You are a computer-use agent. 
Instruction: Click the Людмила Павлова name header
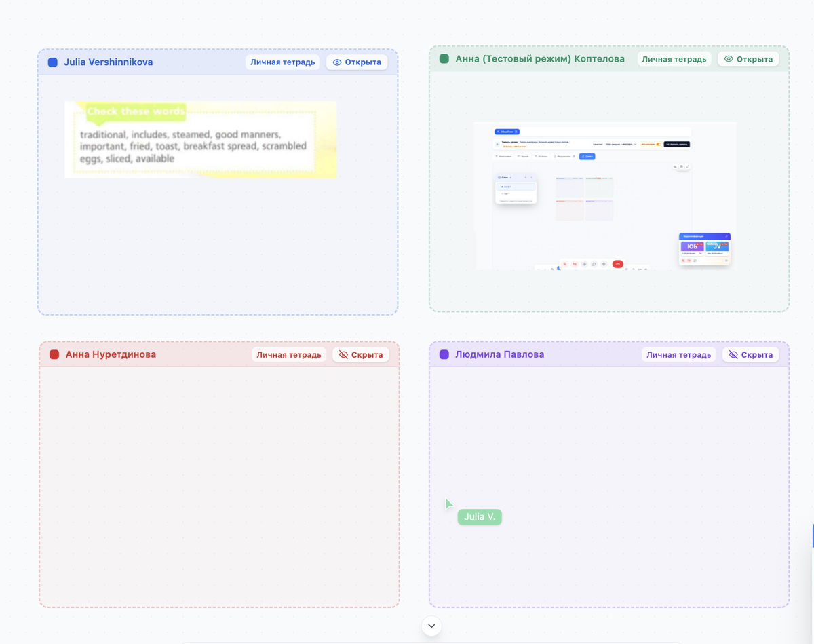point(500,354)
